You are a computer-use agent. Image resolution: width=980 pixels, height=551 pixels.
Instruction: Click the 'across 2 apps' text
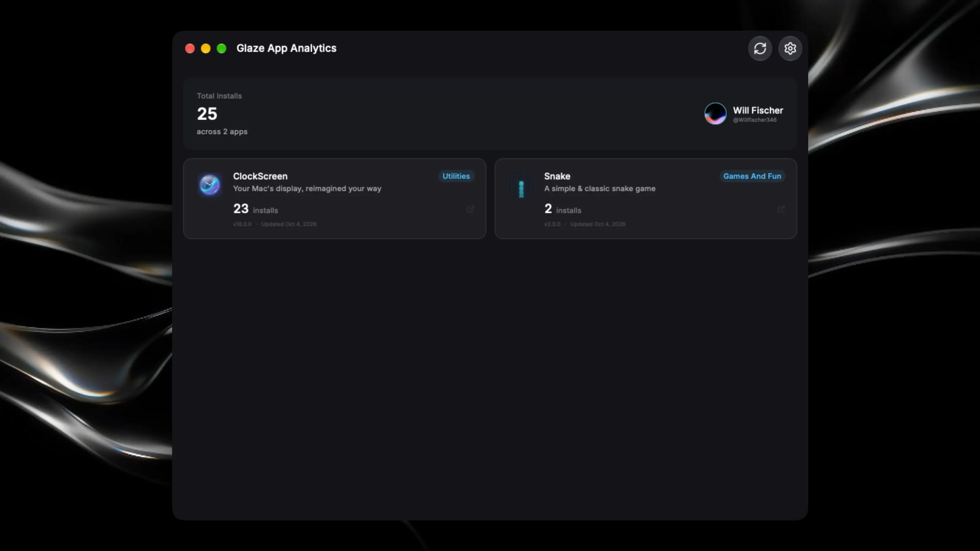222,132
